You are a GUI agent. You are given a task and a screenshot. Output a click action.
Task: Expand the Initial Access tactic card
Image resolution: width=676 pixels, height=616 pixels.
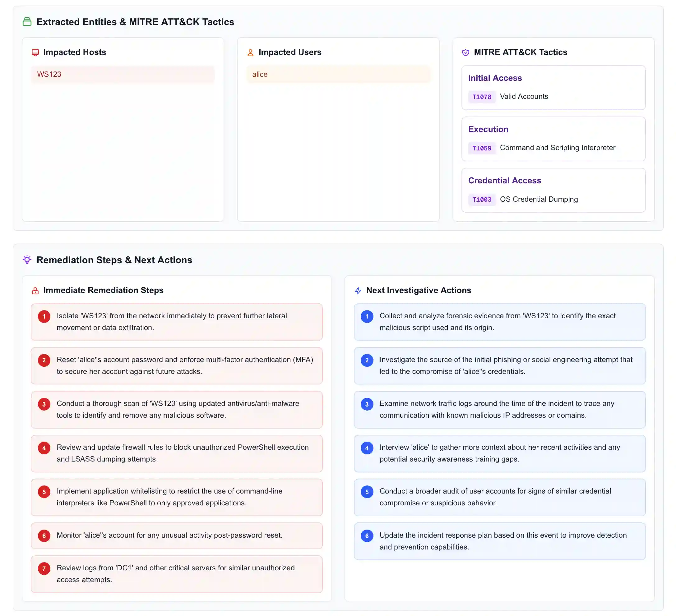click(553, 88)
